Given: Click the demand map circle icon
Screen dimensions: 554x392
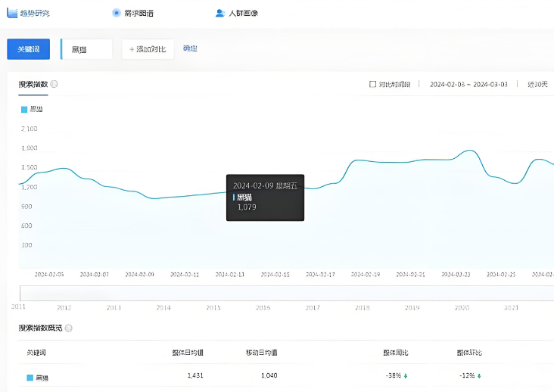Looking at the screenshot, I should click(x=117, y=13).
